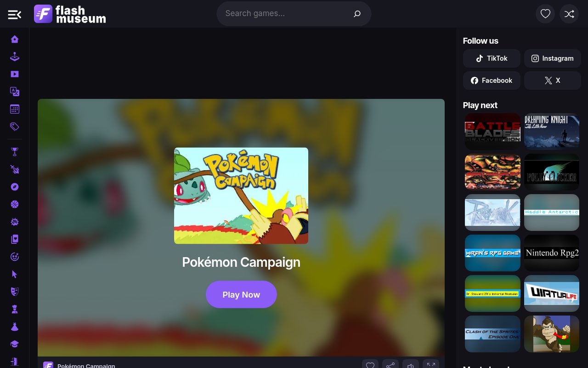588x368 pixels.
Task: Open Nintendo Rpg2 thumbnail
Action: [x=552, y=253]
